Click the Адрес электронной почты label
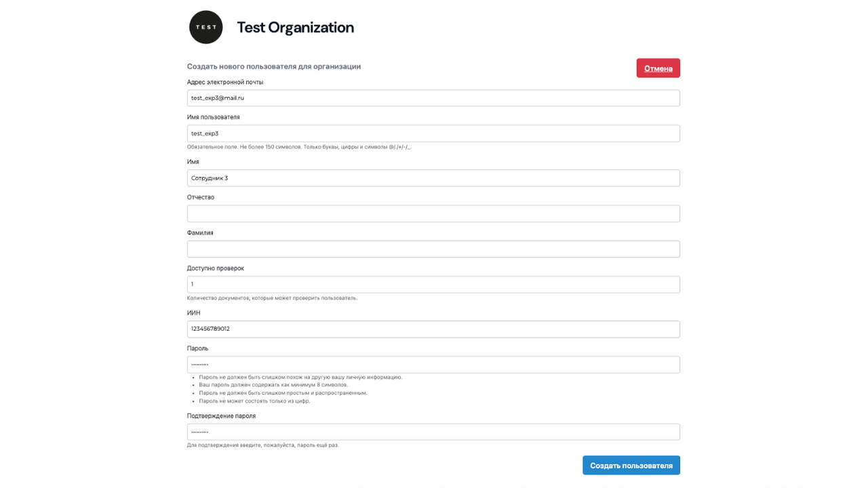 [225, 82]
